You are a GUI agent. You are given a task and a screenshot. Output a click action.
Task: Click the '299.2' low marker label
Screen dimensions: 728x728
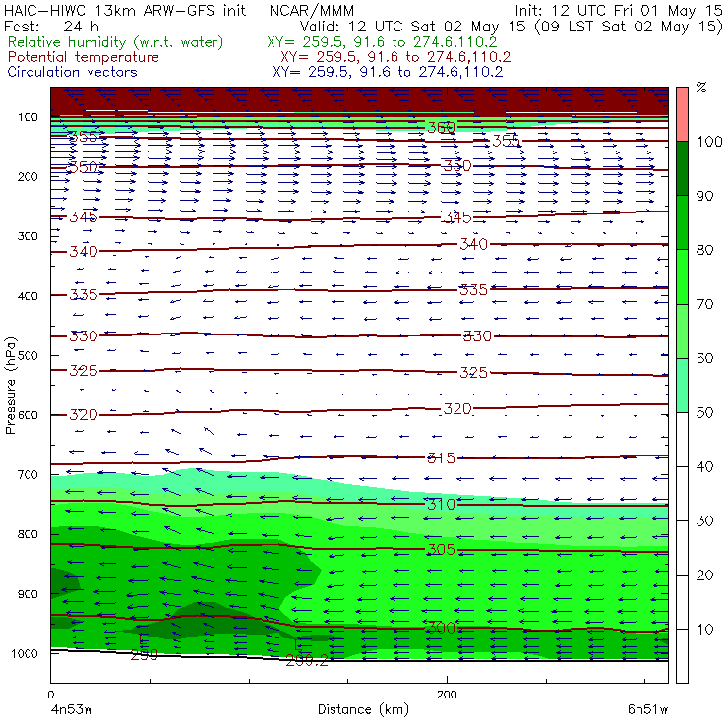point(307,661)
